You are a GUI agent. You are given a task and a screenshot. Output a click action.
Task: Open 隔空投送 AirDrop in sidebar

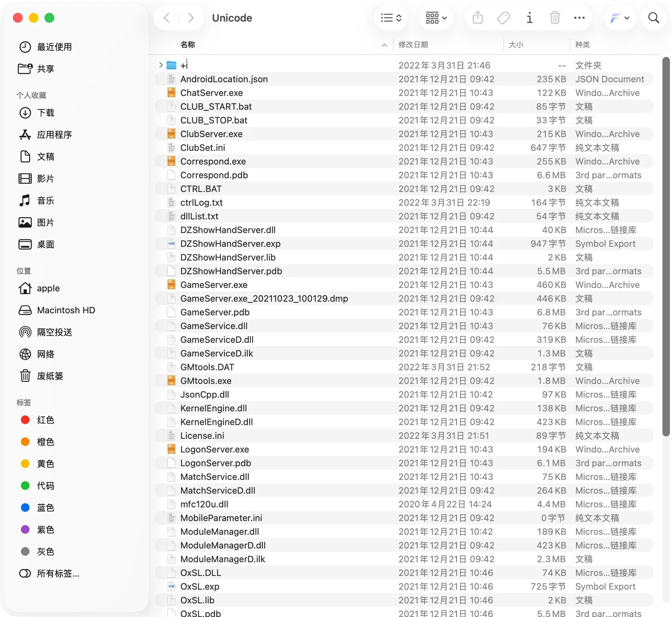pyautogui.click(x=45, y=332)
